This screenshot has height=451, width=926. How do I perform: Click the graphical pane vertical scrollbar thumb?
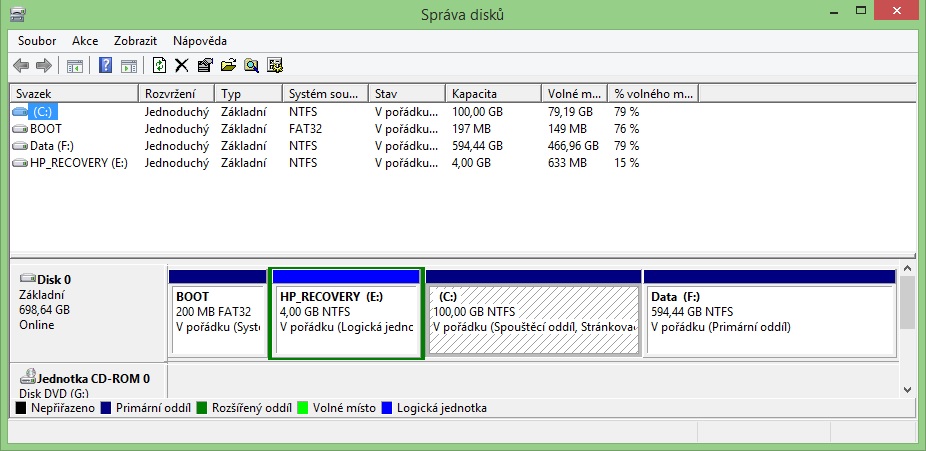(908, 303)
